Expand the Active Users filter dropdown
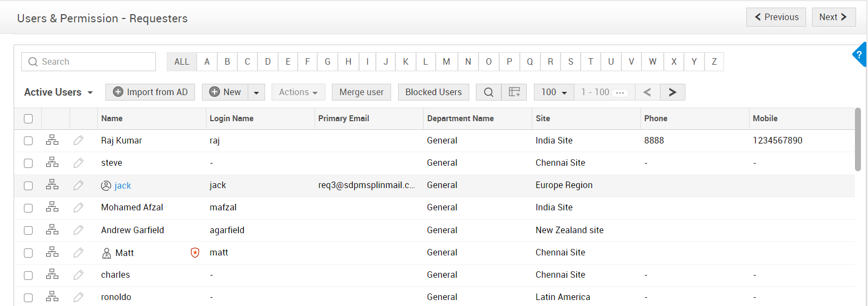The height and width of the screenshot is (306, 868). tap(58, 92)
